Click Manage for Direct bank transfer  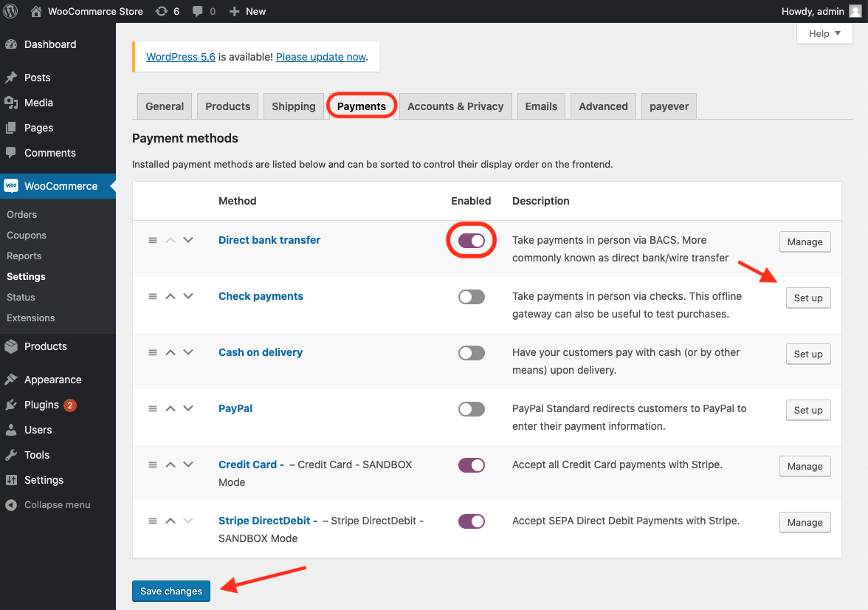point(805,242)
